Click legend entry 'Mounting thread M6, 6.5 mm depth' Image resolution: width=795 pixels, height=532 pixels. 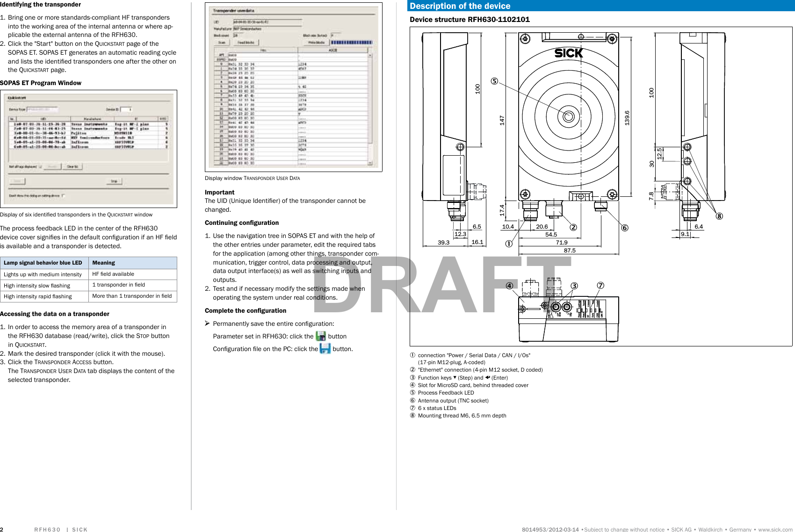(x=462, y=416)
